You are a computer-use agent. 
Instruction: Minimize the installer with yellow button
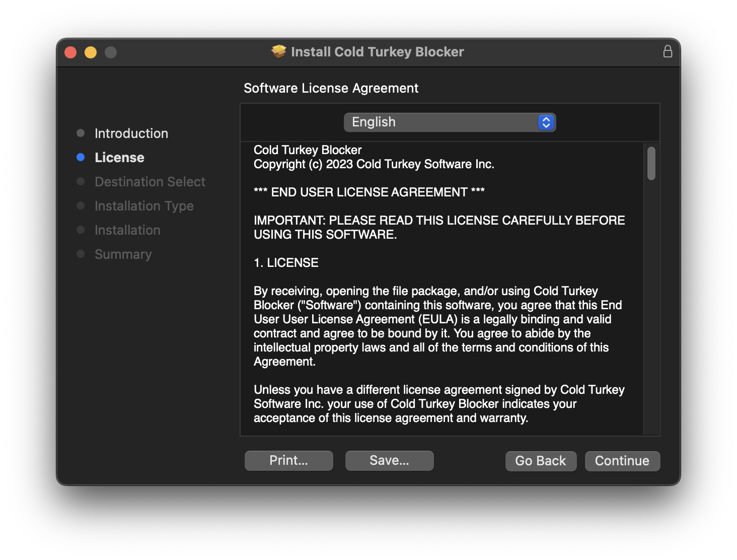[91, 52]
